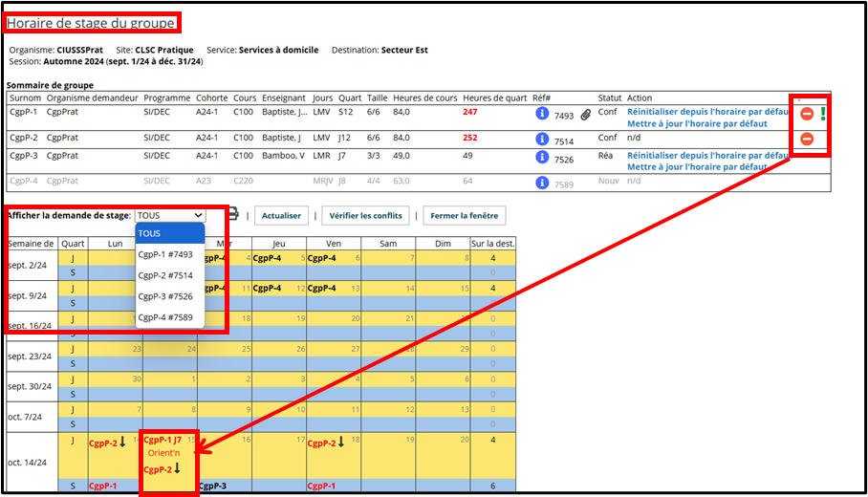Click Réinitialiser depuis l'horaire link for CgpP-3

(708, 156)
